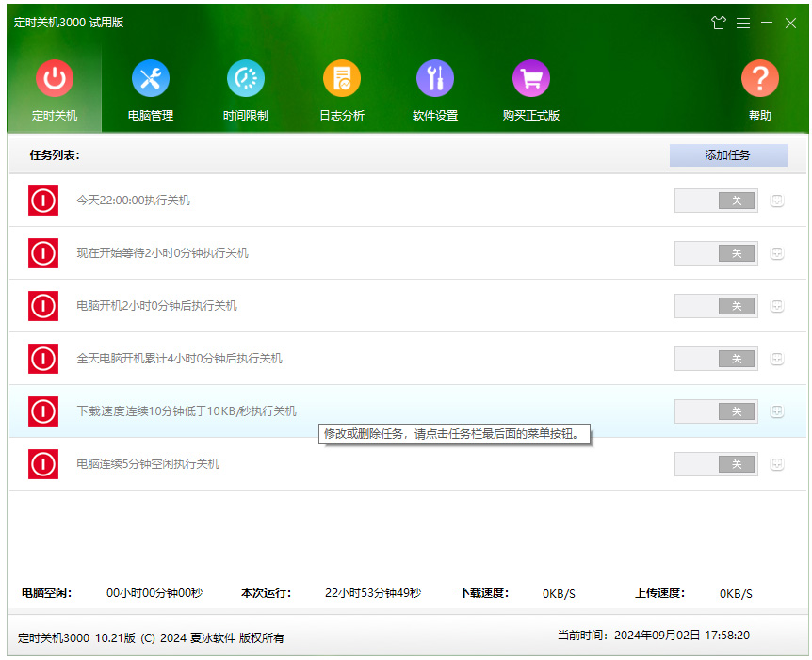The height and width of the screenshot is (660, 812).
Task: Open 时间限制 clock icon
Action: pyautogui.click(x=246, y=78)
